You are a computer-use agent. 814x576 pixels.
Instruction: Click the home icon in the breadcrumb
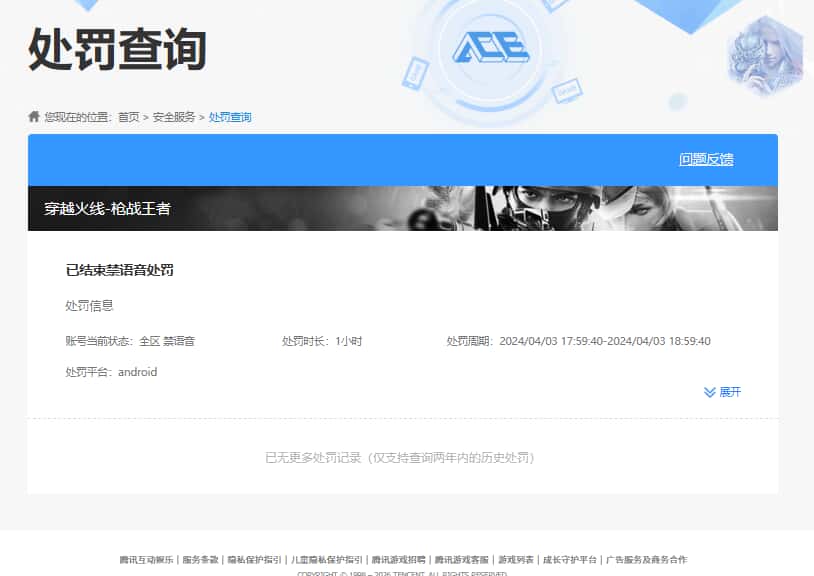coord(34,116)
